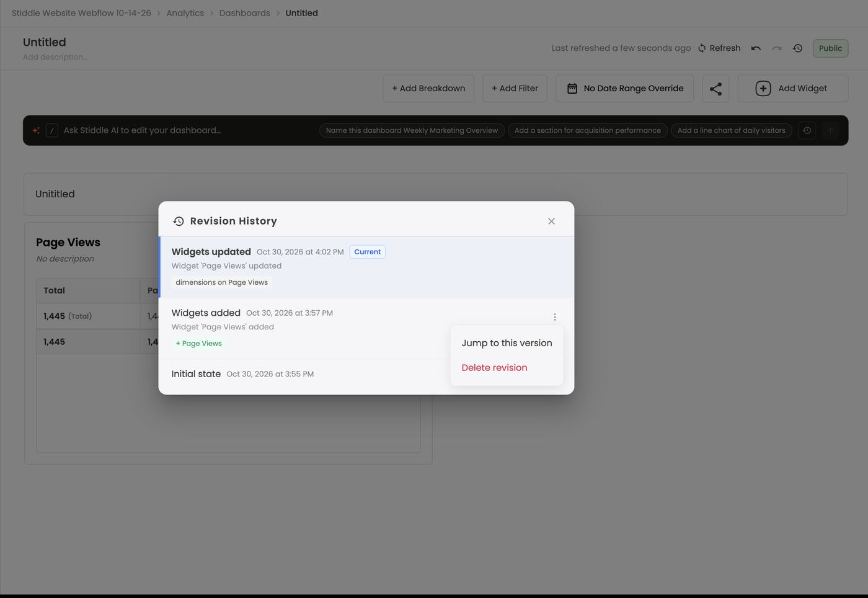Click the Widgets added revision title
The width and height of the screenshot is (868, 598).
[x=206, y=313]
